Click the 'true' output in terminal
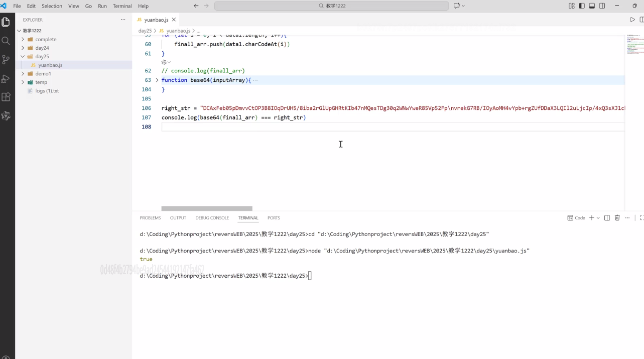644x359 pixels. 146,259
